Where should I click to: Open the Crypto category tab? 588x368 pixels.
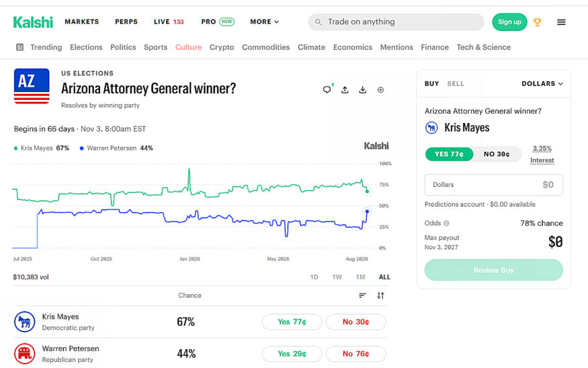pyautogui.click(x=222, y=47)
